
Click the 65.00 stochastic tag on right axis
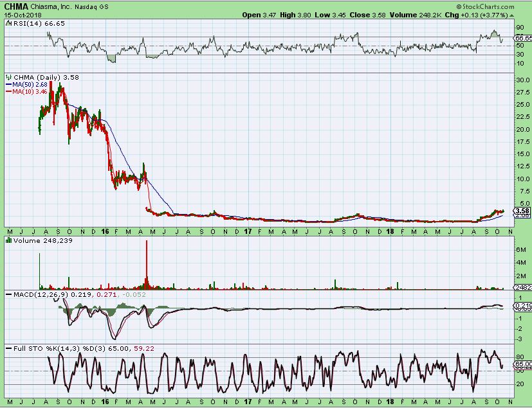point(523,364)
